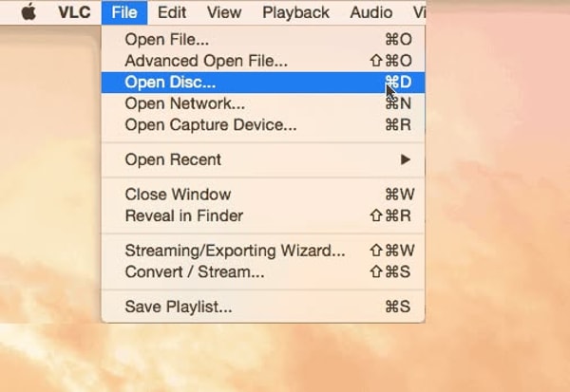570x392 pixels.
Task: Select Advanced Open File... entry
Action: tap(263, 61)
